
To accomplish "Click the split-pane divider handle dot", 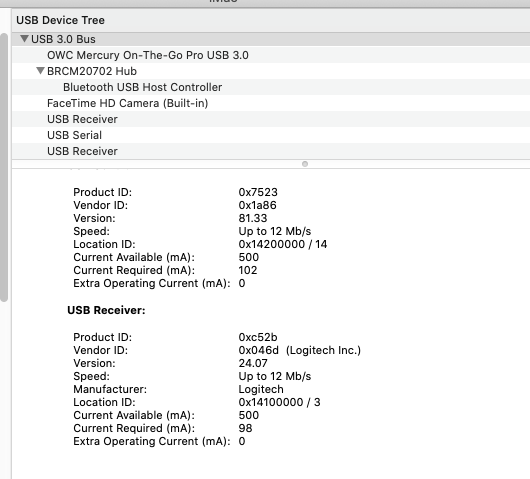I will tap(305, 164).
